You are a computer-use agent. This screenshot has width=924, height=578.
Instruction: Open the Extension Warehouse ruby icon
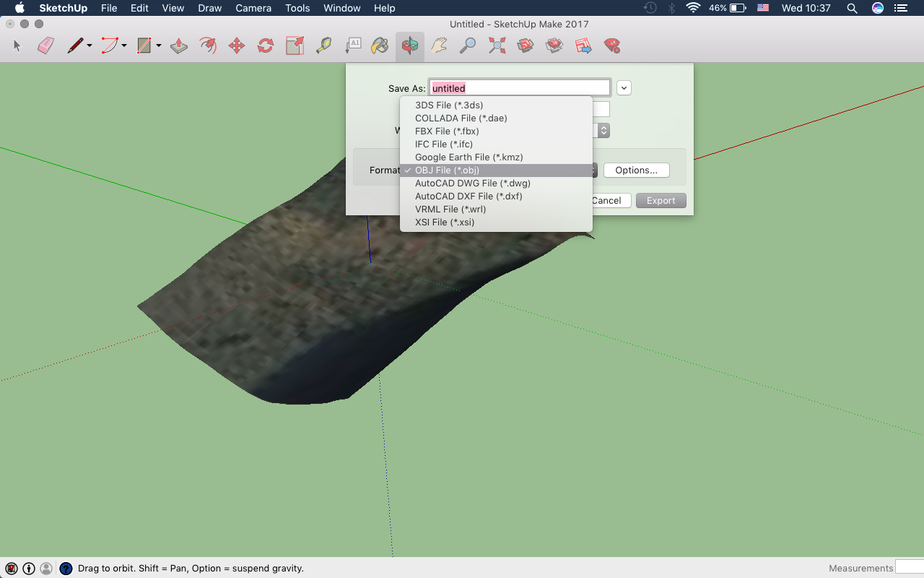(612, 46)
